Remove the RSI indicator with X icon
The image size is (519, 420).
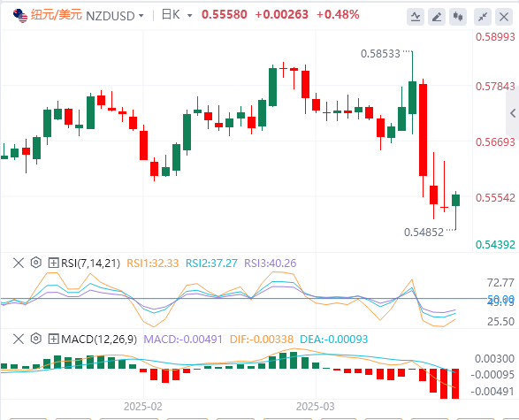pyautogui.click(x=19, y=263)
